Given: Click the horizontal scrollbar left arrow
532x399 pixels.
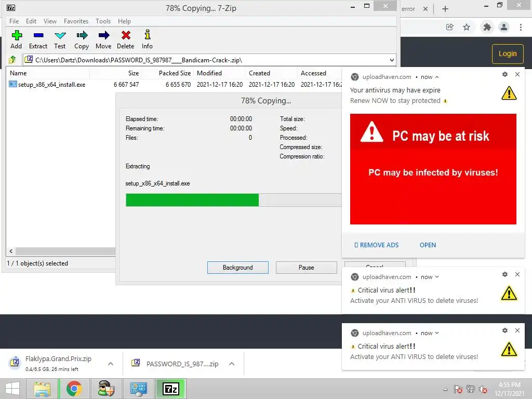Looking at the screenshot, I should [x=11, y=251].
